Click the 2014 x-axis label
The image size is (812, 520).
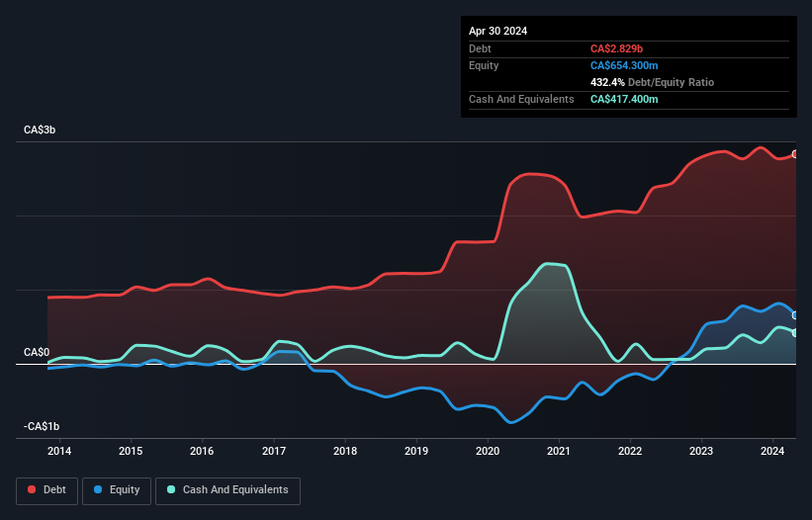[x=59, y=451]
